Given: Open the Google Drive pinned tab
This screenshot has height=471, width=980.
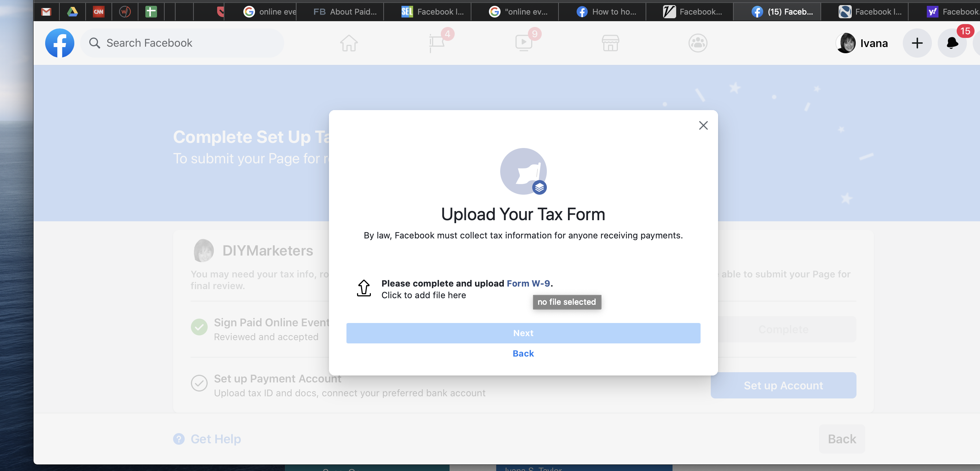Looking at the screenshot, I should click(72, 12).
